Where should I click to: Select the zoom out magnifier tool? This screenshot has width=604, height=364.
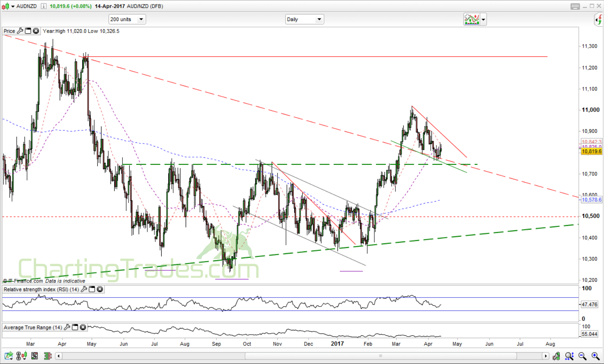582,356
